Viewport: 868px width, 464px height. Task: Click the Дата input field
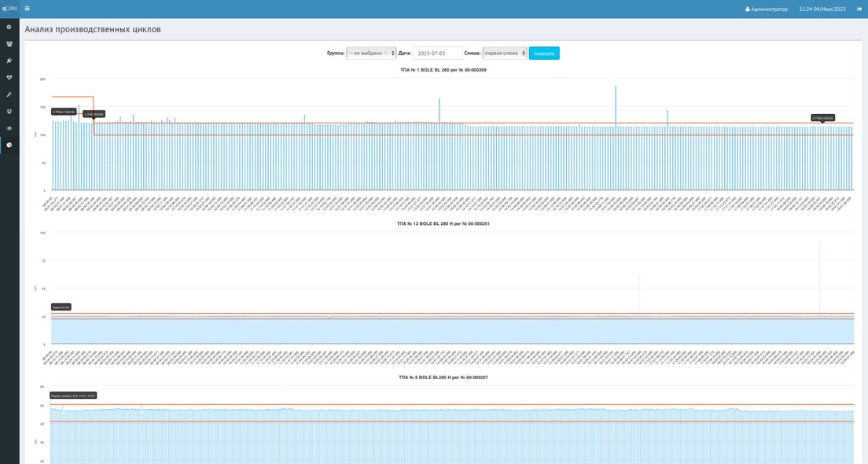(x=437, y=53)
